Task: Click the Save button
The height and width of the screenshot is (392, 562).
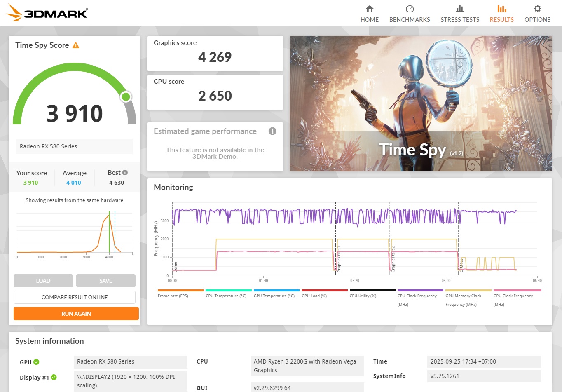Action: (x=106, y=281)
